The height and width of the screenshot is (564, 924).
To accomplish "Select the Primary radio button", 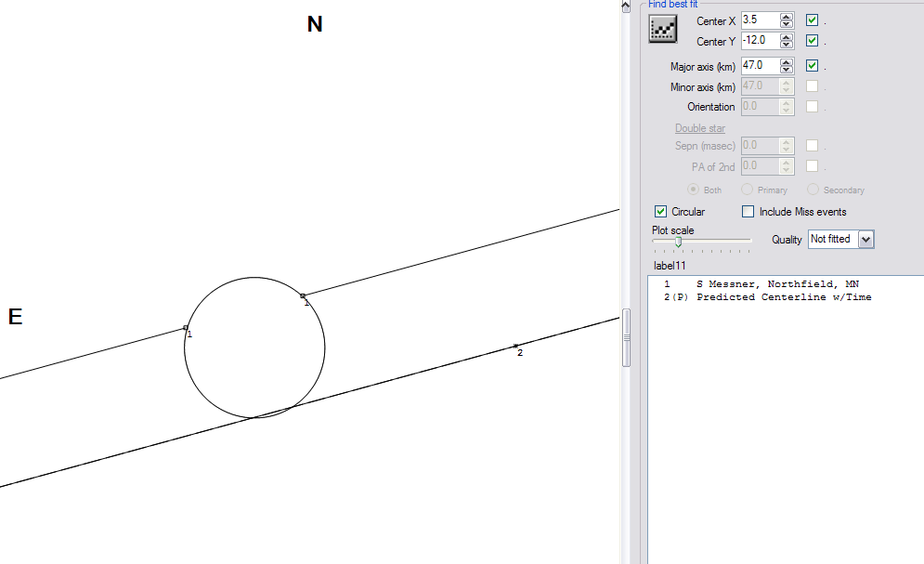I will pyautogui.click(x=748, y=190).
